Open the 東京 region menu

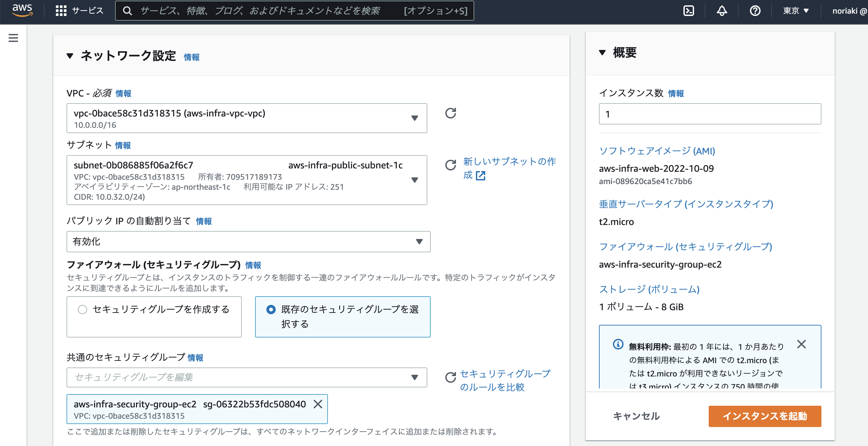pos(795,10)
